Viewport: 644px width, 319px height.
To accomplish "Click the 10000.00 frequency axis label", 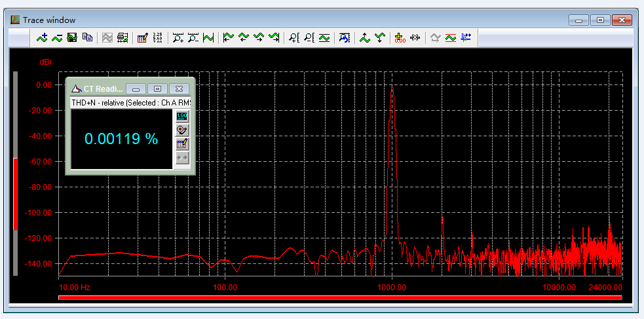I will [559, 288].
